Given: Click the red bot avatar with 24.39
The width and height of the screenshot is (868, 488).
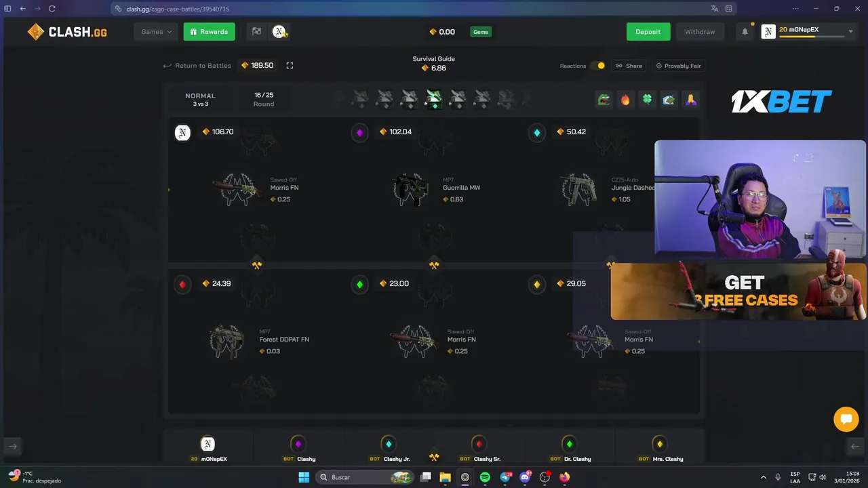Looking at the screenshot, I should (x=182, y=284).
